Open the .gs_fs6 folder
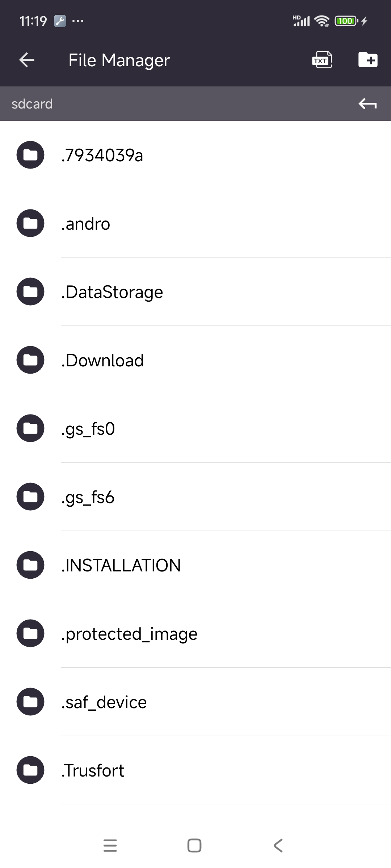This screenshot has width=391, height=868. [x=88, y=497]
